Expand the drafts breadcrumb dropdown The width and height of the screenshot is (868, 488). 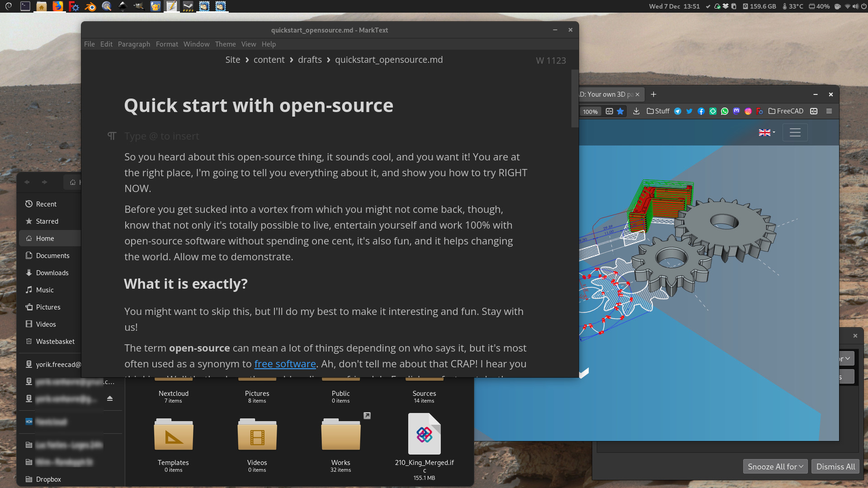pyautogui.click(x=310, y=59)
